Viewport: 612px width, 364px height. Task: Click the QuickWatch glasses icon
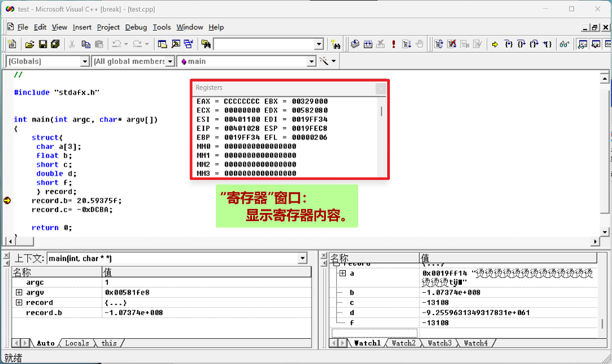pos(565,44)
